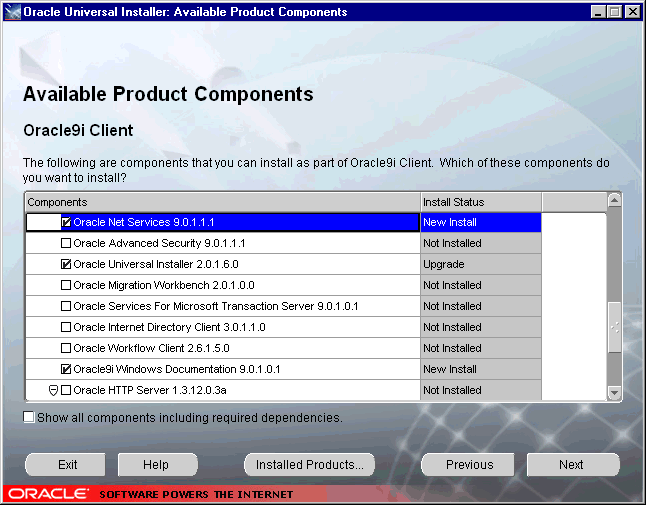Check Oracle Advanced Security 9.0.1.1.1 checkbox

(66, 243)
